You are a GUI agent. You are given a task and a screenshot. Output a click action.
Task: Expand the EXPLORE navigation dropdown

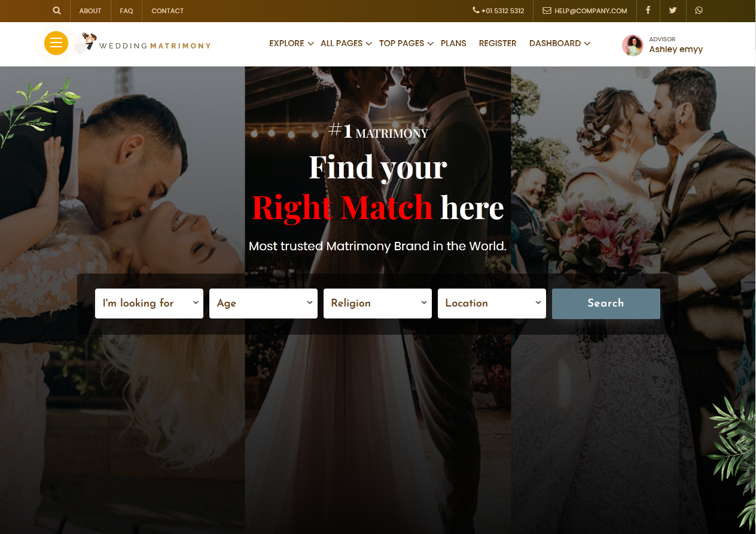tap(287, 43)
